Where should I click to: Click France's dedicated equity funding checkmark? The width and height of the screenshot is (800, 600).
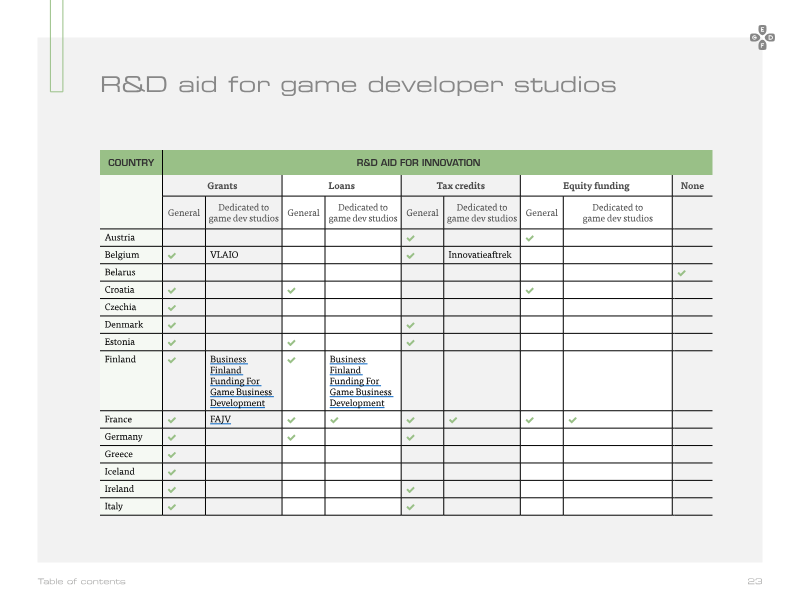tap(572, 420)
